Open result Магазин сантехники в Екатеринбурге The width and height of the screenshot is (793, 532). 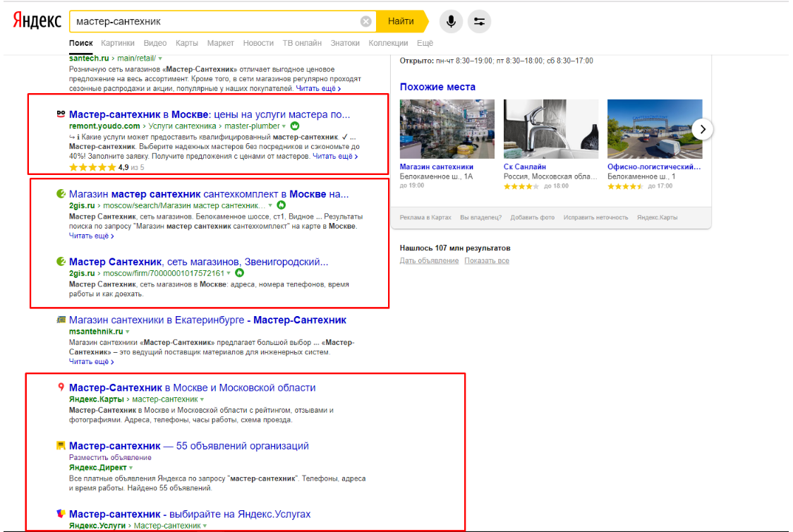pyautogui.click(x=207, y=320)
